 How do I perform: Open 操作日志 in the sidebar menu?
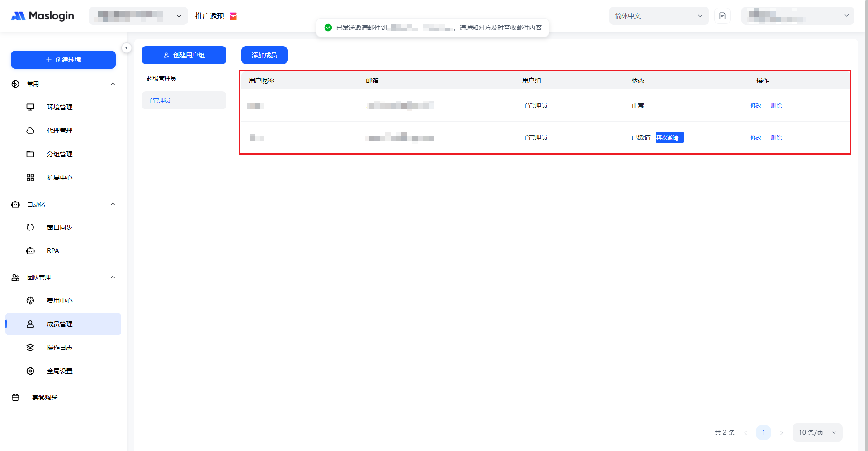tap(60, 348)
